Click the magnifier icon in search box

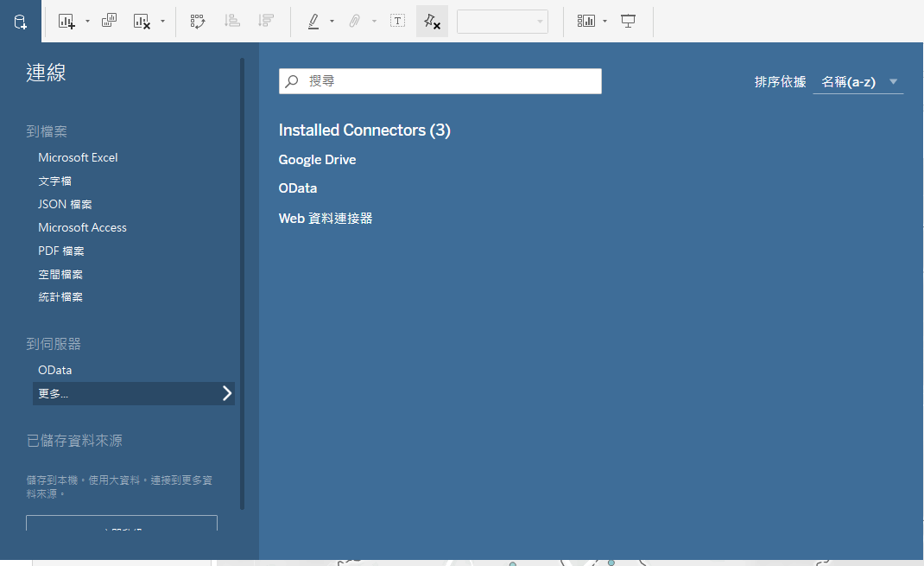point(292,81)
